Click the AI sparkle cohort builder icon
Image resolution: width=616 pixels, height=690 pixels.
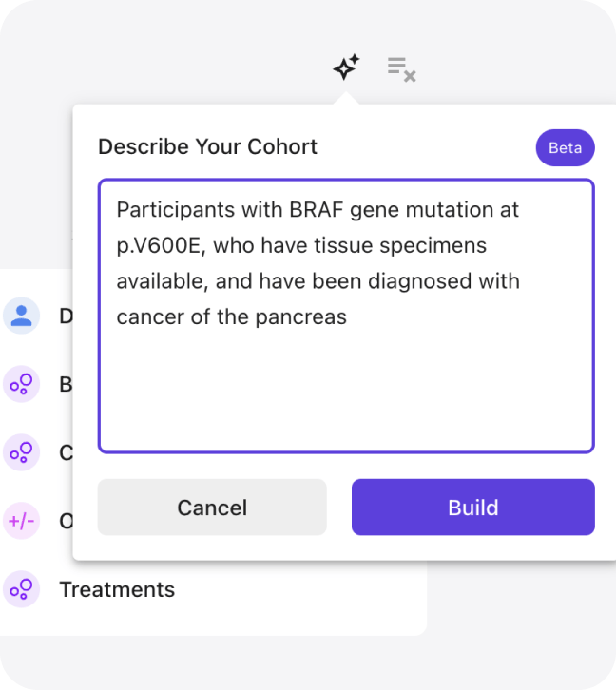(346, 67)
